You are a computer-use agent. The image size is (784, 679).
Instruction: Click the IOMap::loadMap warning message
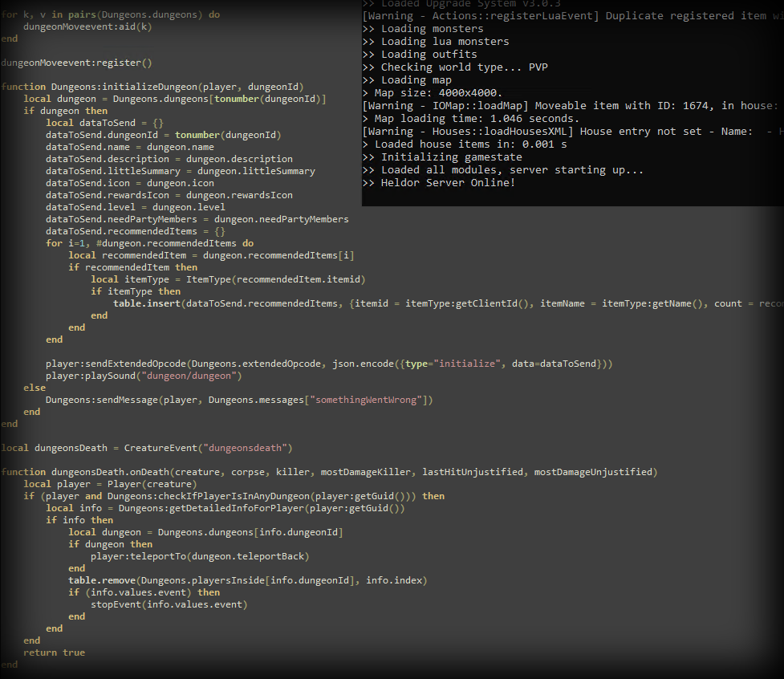click(570, 106)
